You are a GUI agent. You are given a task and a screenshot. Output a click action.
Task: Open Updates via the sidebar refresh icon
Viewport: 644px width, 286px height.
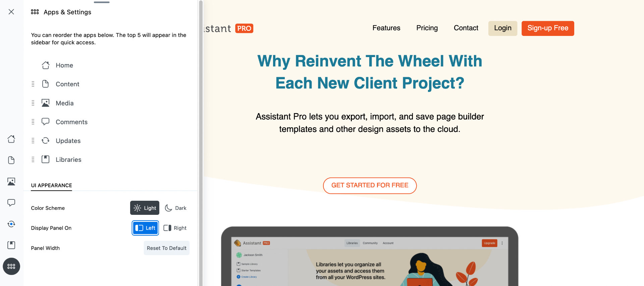tap(11, 224)
